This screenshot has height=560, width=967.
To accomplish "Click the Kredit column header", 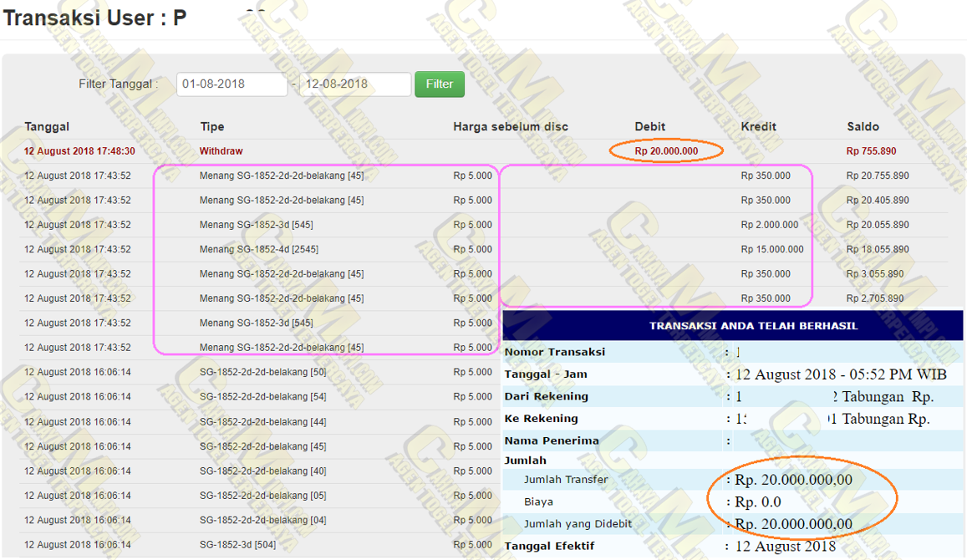I will 758,127.
